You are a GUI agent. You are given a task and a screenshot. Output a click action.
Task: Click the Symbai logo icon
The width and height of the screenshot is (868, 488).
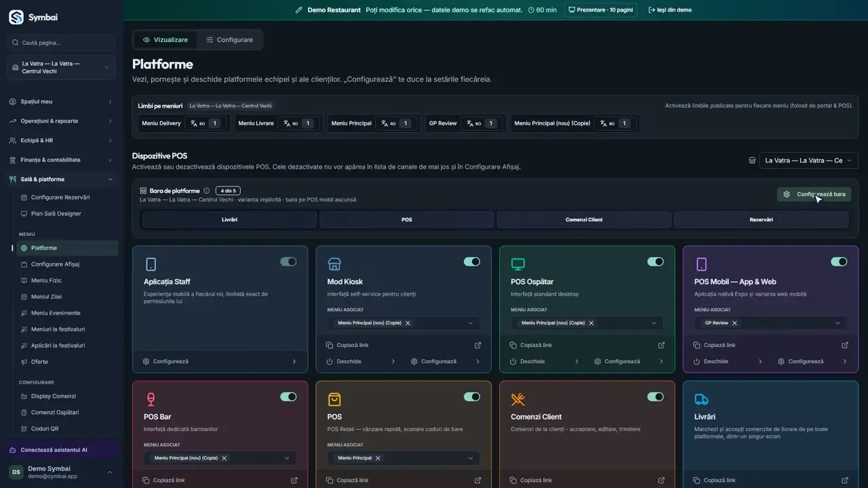[16, 18]
